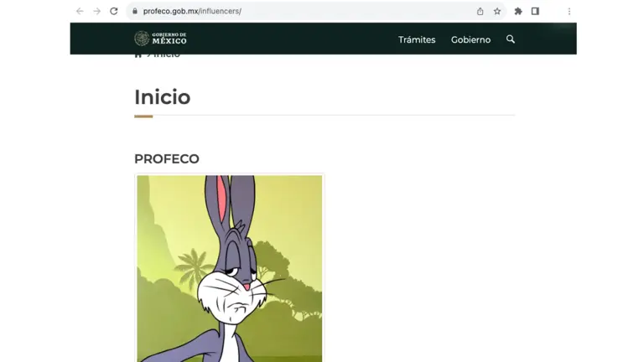Open the Chrome three-dot menu
644x362 pixels.
[x=569, y=12]
